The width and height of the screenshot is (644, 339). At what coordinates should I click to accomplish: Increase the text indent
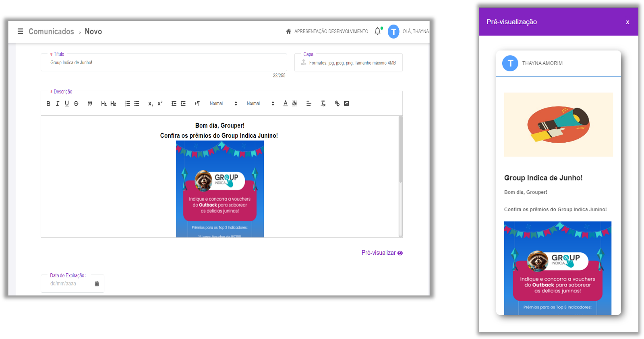pos(183,104)
